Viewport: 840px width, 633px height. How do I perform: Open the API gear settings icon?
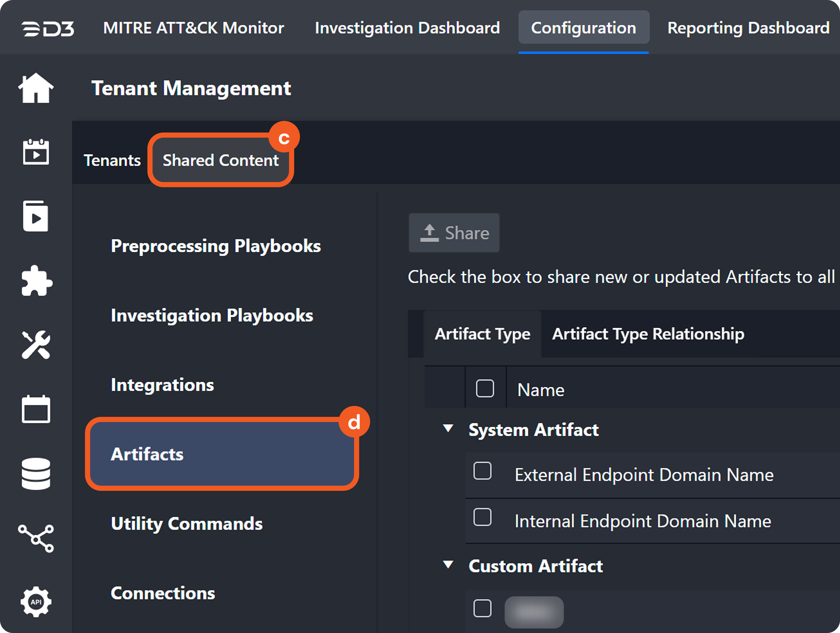click(36, 602)
